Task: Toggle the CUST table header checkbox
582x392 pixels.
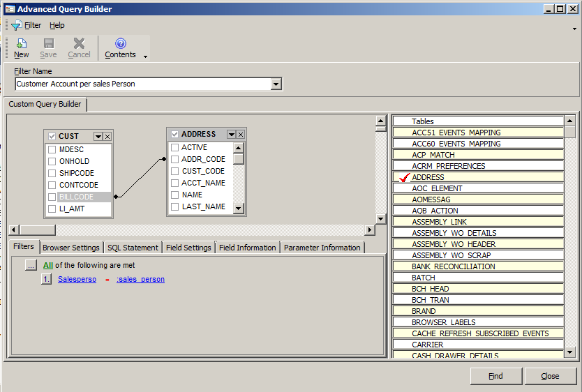Action: (x=52, y=137)
